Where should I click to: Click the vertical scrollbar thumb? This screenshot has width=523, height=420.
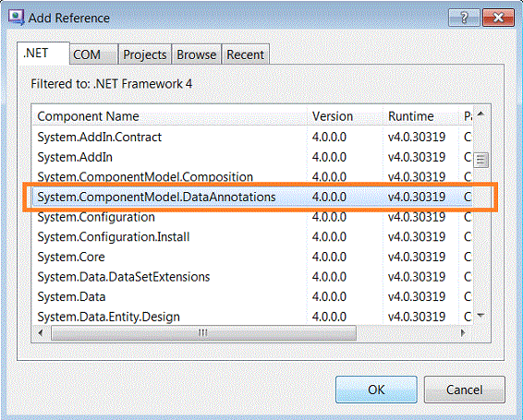480,160
